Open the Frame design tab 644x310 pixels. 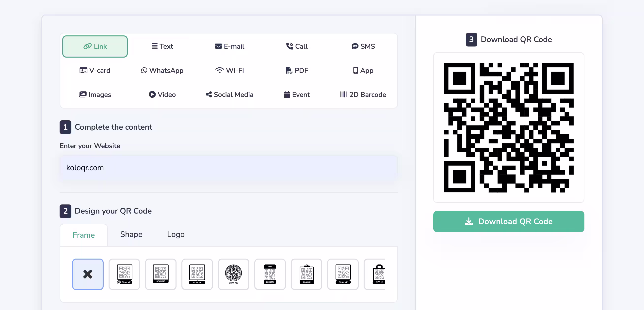tap(84, 235)
